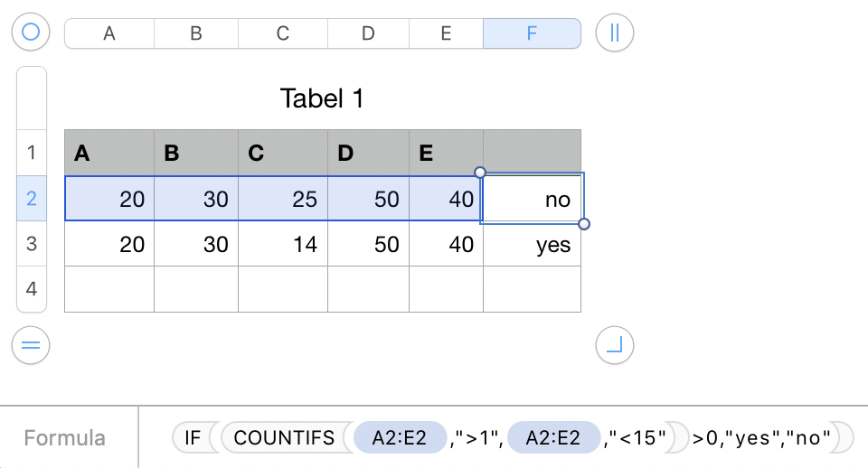Screen dimensions: 868x468
Task: Click the second A2:E2 range reference
Action: coord(554,438)
